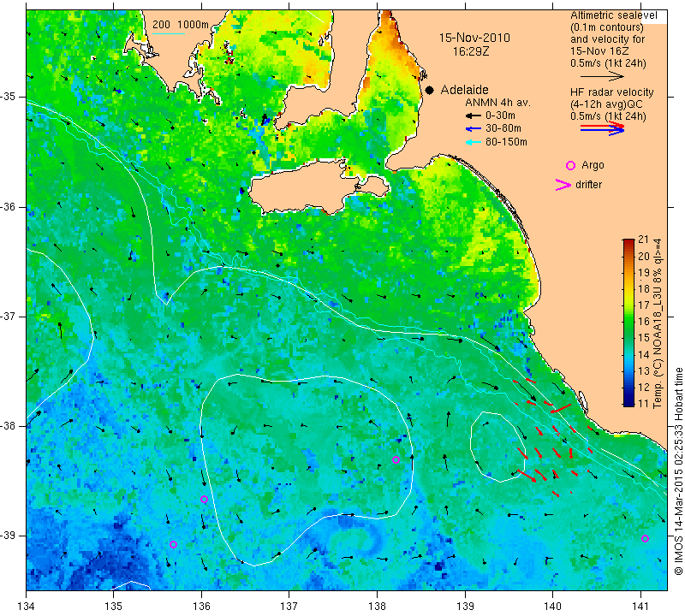This screenshot has height=616, width=685.
Task: Click the '0-30m' legend label
Action: (x=500, y=115)
